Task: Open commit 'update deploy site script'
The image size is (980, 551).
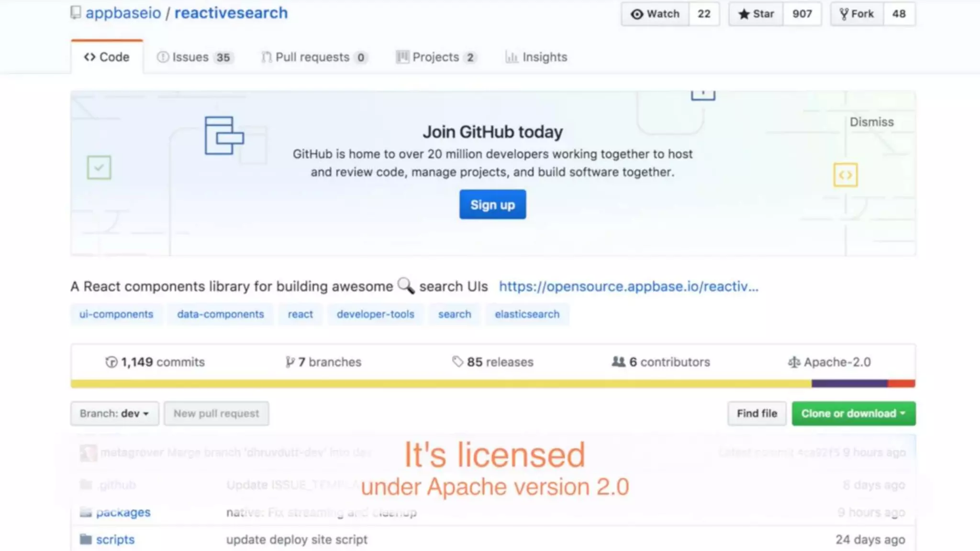Action: (x=297, y=540)
